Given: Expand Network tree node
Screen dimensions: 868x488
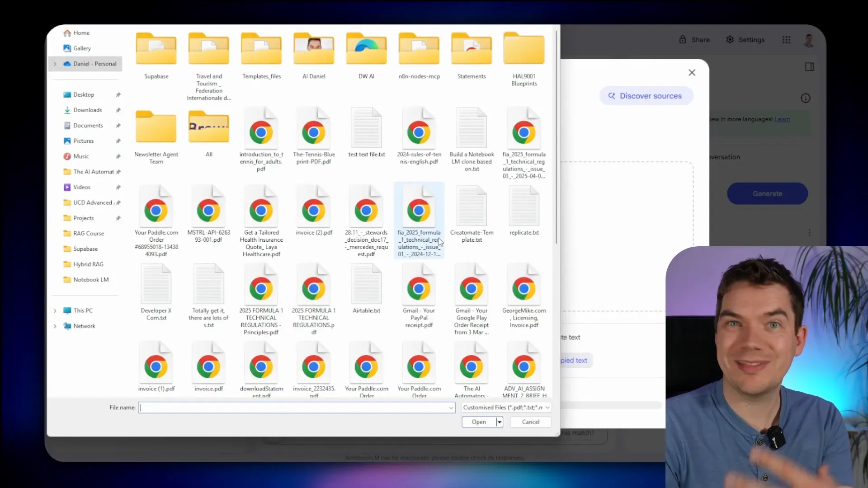Looking at the screenshot, I should (55, 326).
